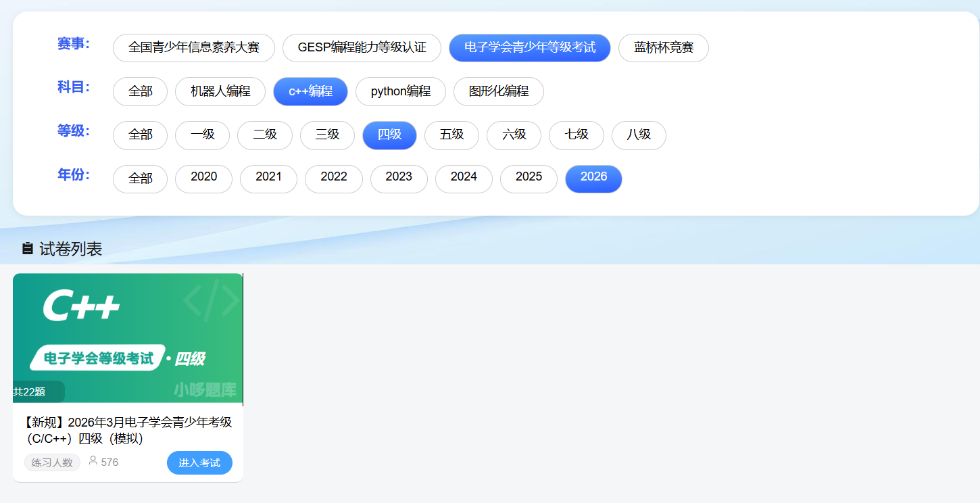Click the 进入考试 button

click(199, 462)
